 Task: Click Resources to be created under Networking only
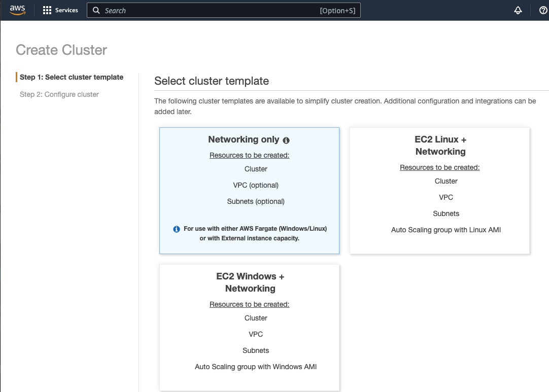(249, 155)
